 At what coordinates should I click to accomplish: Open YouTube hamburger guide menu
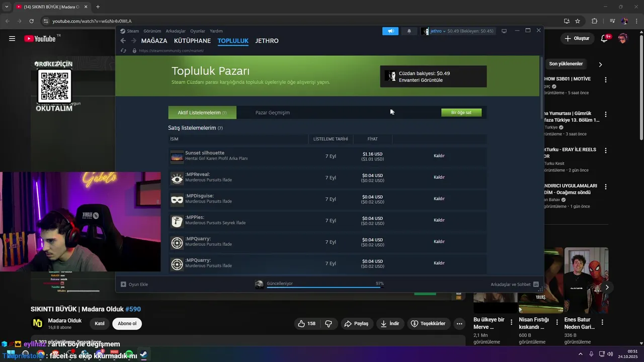(12, 38)
